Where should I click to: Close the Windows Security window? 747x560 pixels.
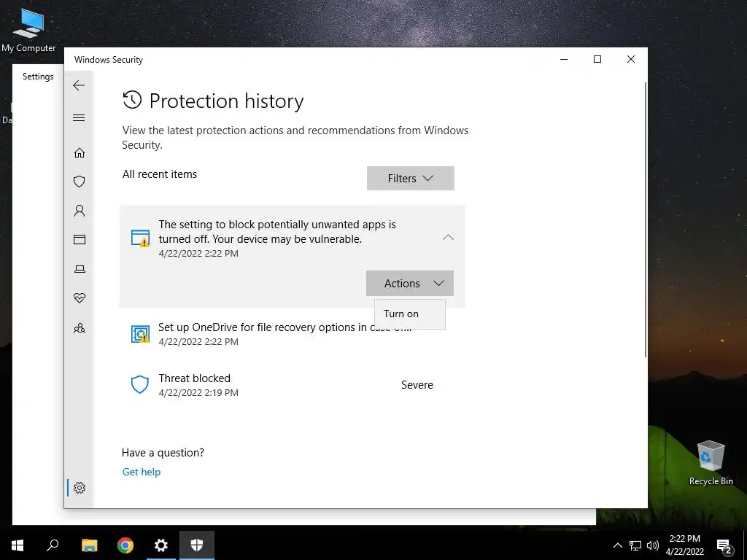[x=631, y=59]
